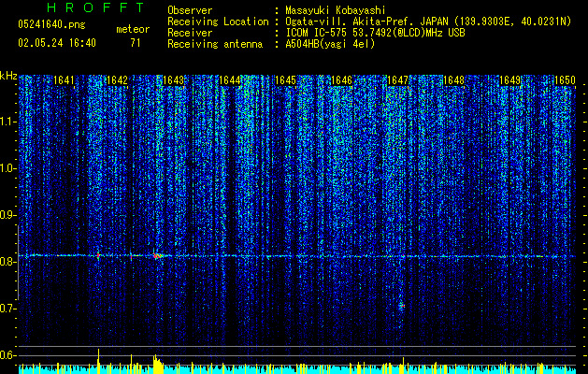Select the A504HB(yagi 4el) antenna text
The width and height of the screenshot is (588, 374).
tap(330, 44)
